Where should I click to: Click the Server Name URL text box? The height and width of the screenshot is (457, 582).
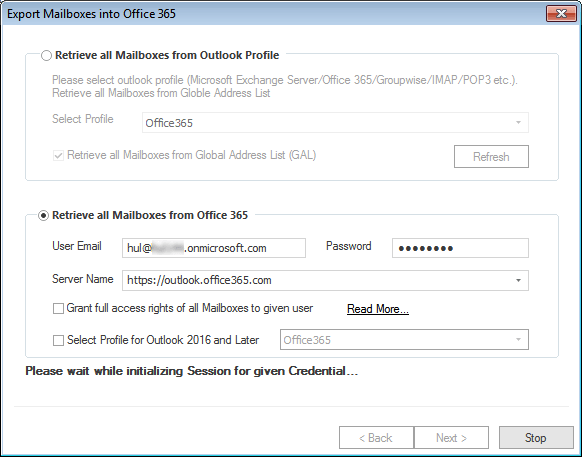[317, 280]
